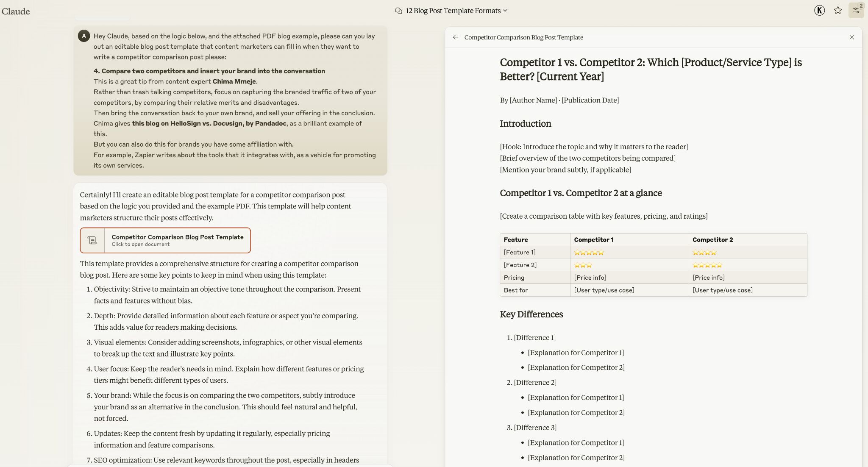Click the document icon on template card
868x467 pixels.
92,240
